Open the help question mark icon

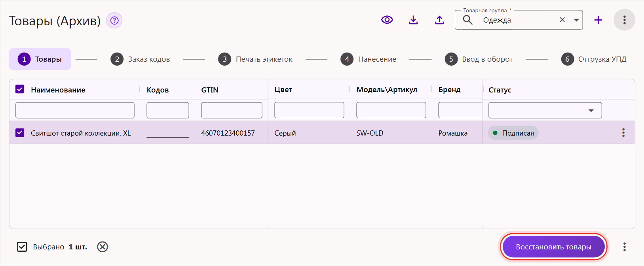pos(114,20)
